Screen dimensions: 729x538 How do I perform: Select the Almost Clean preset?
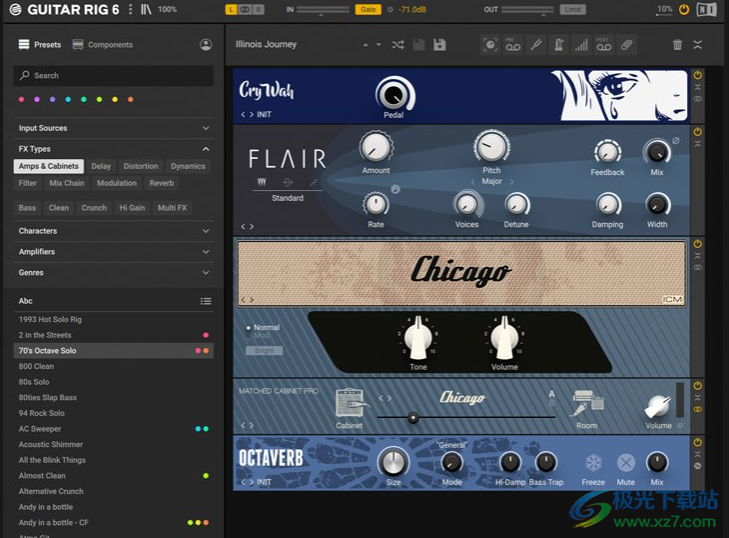(113, 476)
